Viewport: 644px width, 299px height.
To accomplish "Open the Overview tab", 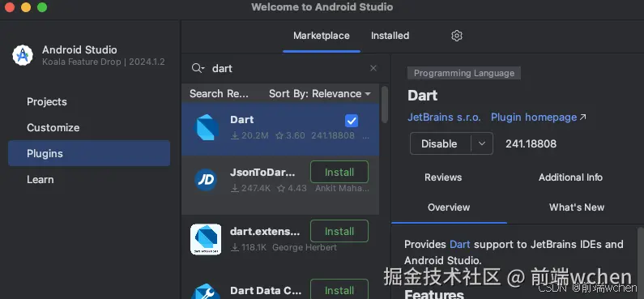I will tap(449, 207).
